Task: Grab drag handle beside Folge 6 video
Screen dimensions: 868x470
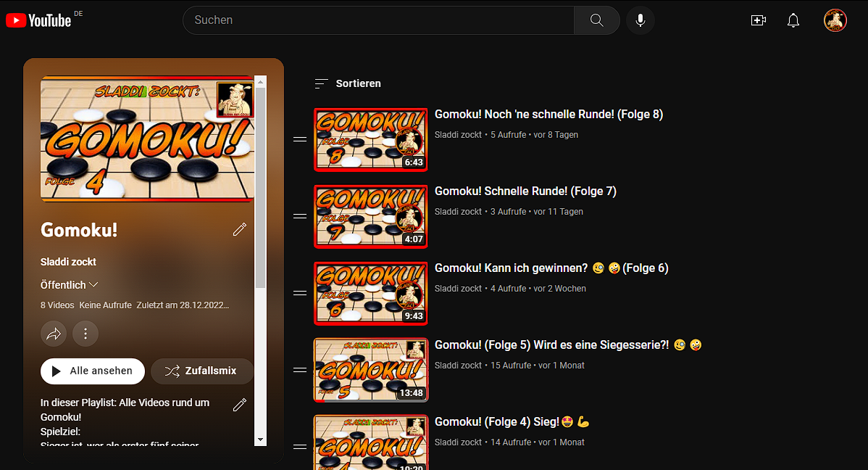Action: (x=300, y=293)
